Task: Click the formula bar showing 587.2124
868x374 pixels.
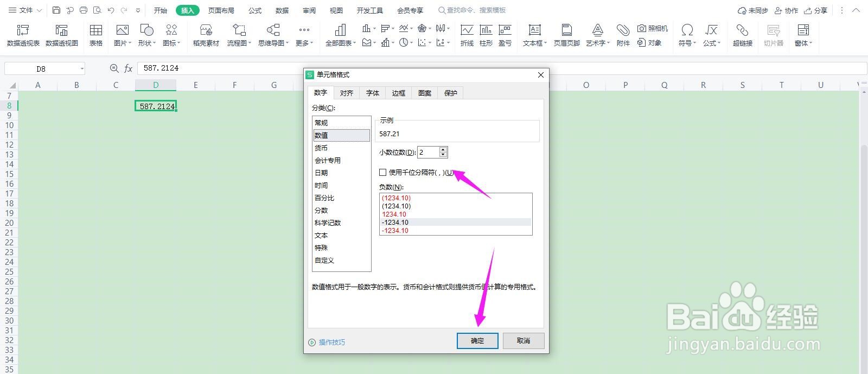Action: coord(502,68)
